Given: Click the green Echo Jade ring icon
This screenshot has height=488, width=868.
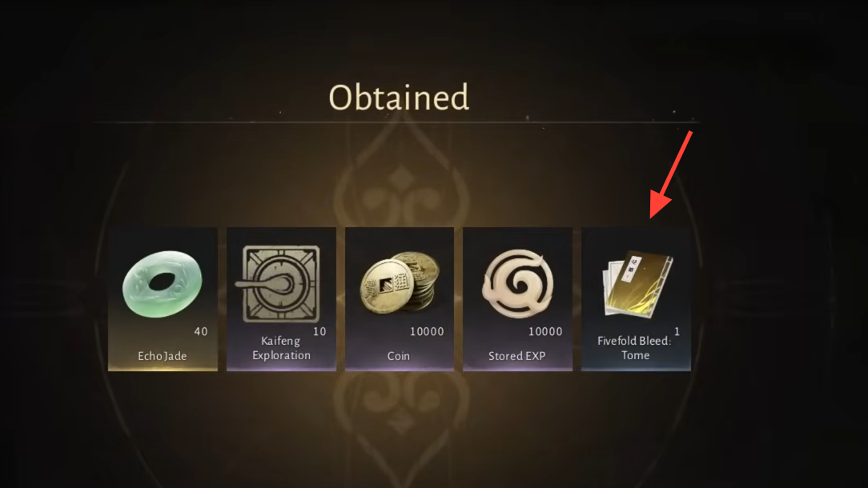Looking at the screenshot, I should (163, 283).
